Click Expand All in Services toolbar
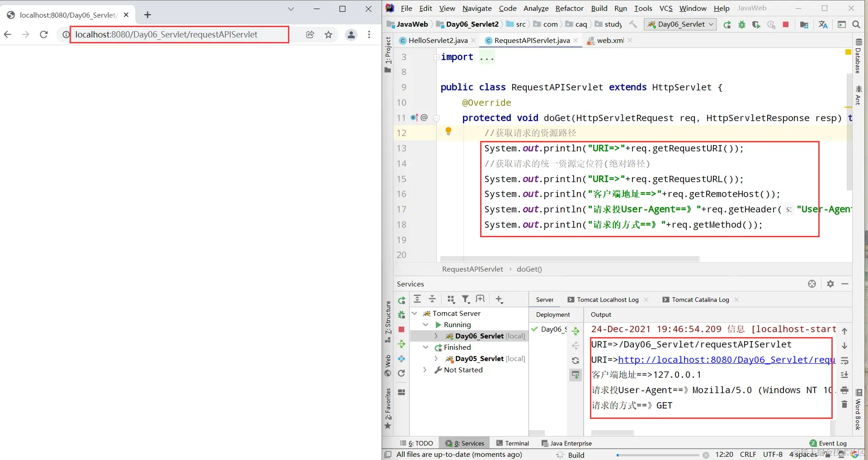868x460 pixels. [x=417, y=299]
